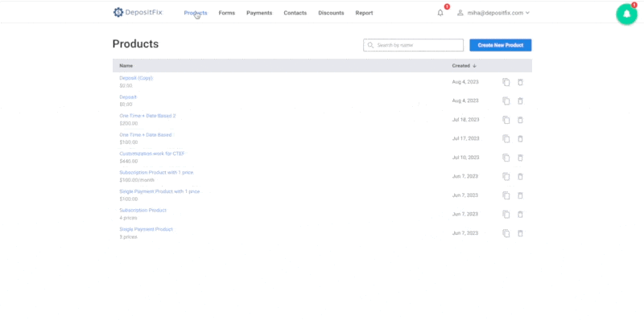The height and width of the screenshot is (320, 644).
Task: Focus the Search by name field
Action: [x=413, y=45]
